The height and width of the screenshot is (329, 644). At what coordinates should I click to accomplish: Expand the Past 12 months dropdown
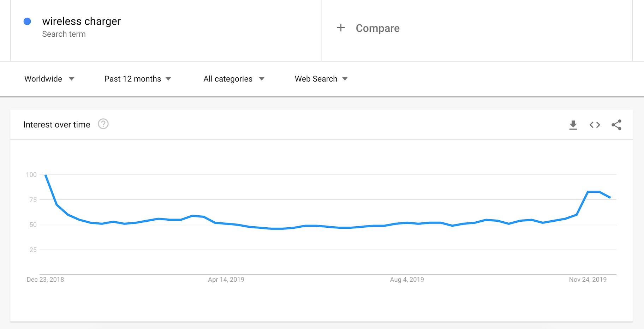pos(137,79)
